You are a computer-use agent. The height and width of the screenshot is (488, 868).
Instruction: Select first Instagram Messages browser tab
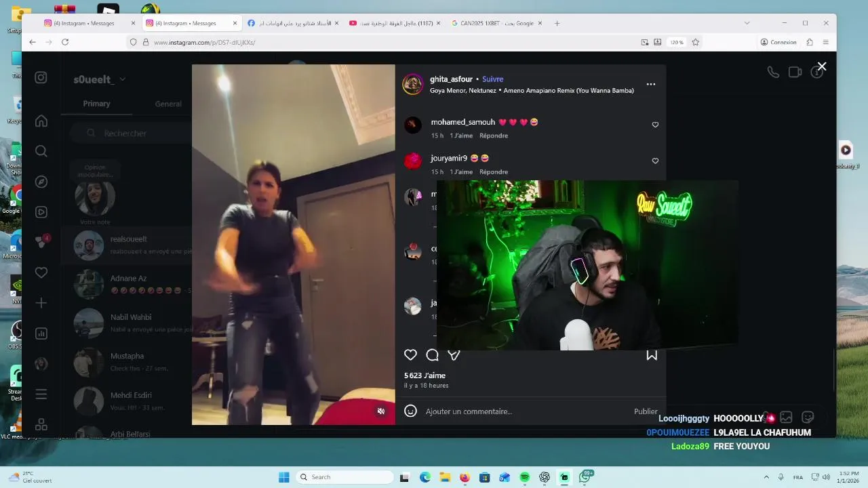[x=89, y=23]
